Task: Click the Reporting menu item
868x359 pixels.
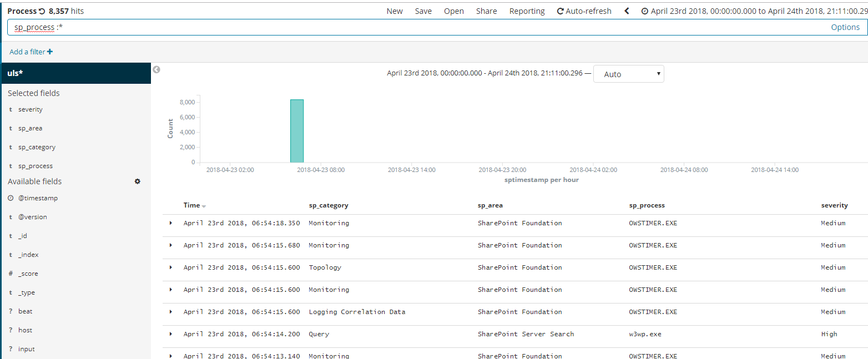Action: pyautogui.click(x=527, y=11)
